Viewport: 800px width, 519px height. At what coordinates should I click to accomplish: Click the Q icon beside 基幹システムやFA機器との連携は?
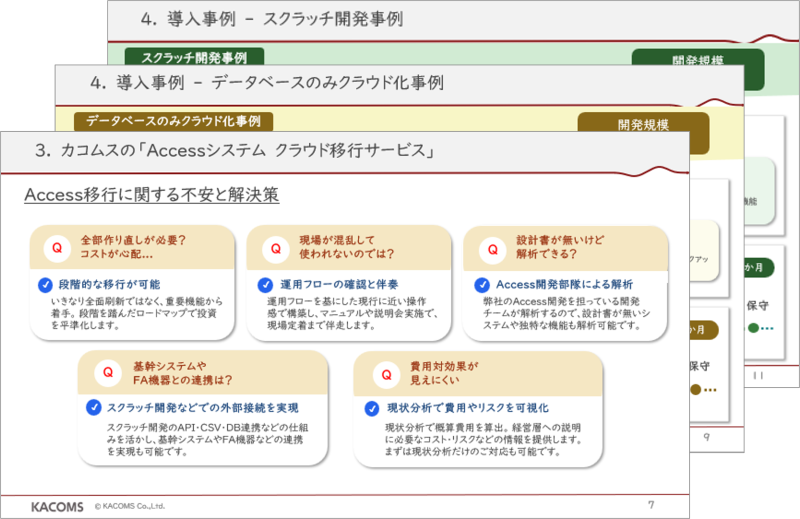click(107, 373)
